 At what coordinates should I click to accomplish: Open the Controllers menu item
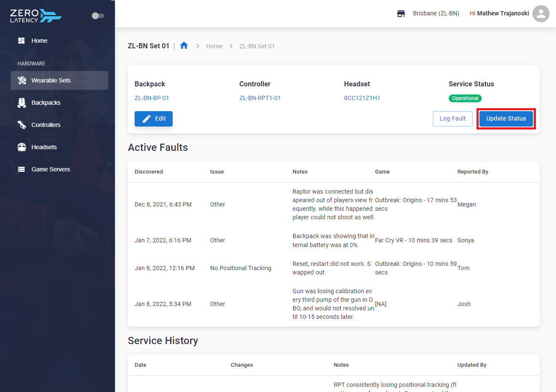click(46, 125)
